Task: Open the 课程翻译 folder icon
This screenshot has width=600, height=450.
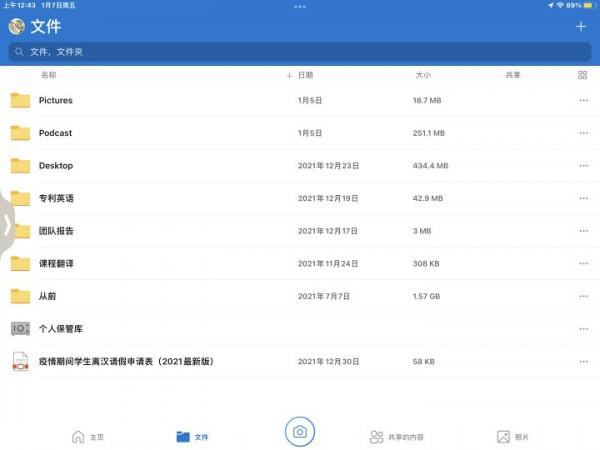Action: click(20, 264)
